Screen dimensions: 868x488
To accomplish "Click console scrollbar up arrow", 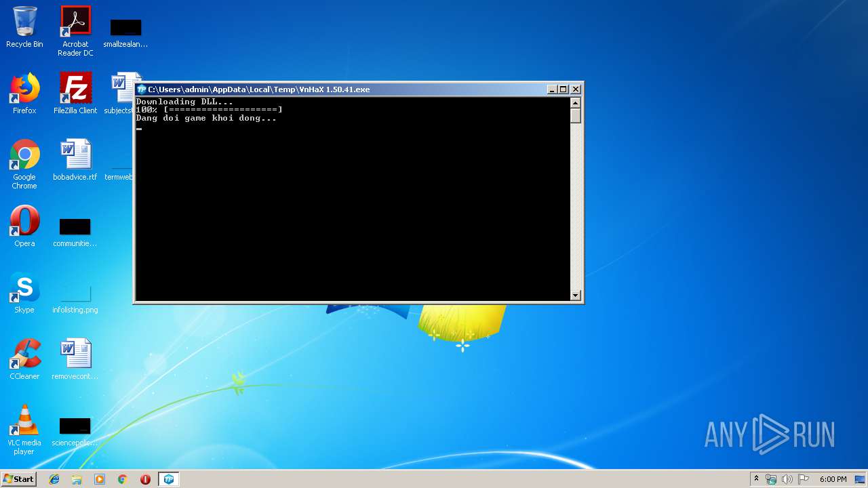I will [576, 103].
